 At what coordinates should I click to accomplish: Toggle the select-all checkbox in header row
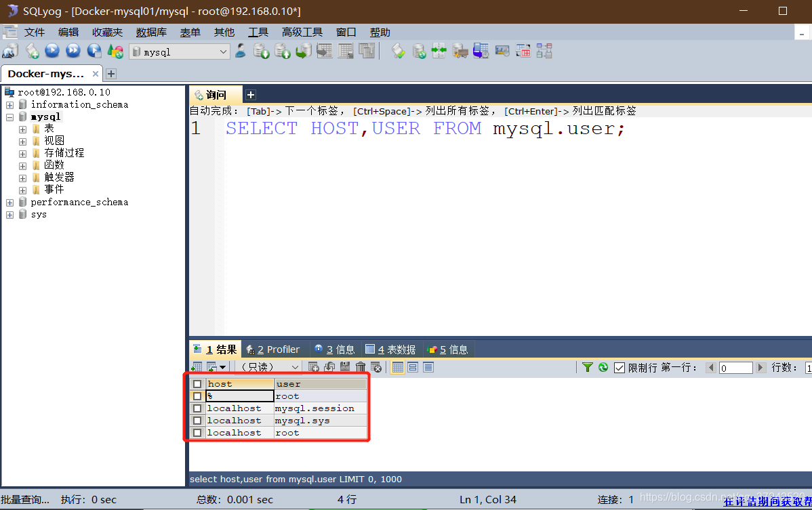(197, 384)
